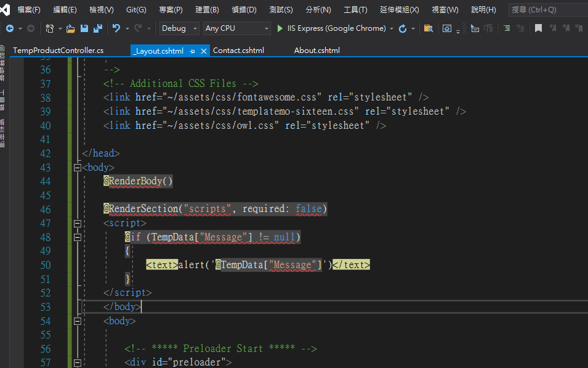Viewport: 588px width, 368px height.
Task: Save all files with the double disk icon
Action: click(98, 28)
